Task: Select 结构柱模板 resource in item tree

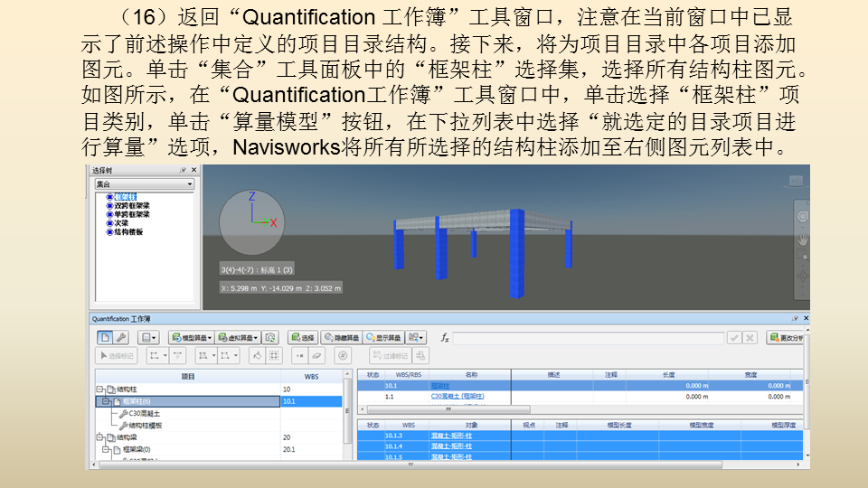Action: [145, 426]
